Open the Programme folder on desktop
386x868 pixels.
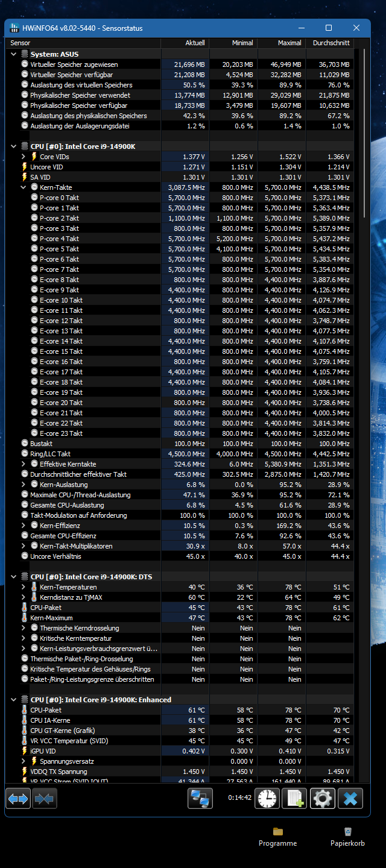pos(277,837)
